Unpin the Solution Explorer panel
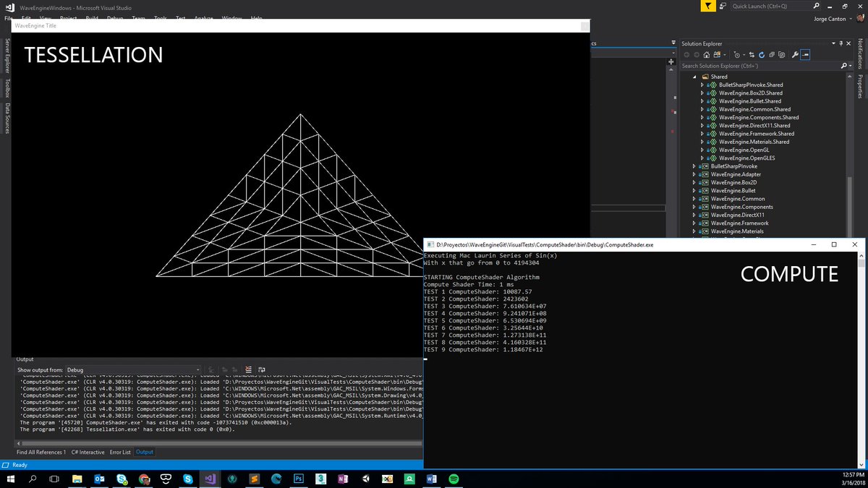The image size is (868, 488). [x=841, y=43]
